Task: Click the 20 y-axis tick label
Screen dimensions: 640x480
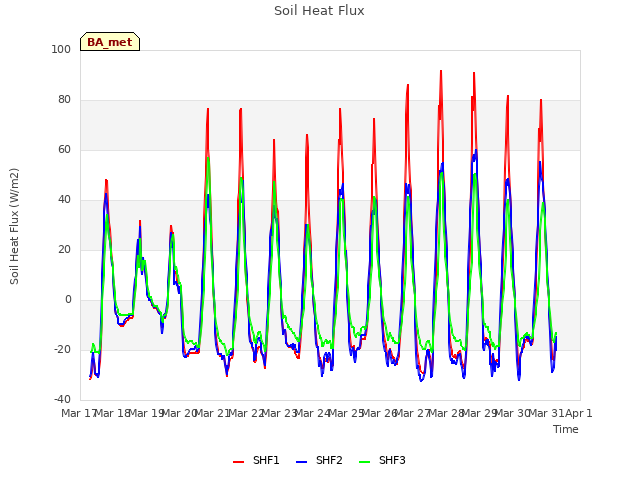Action: click(x=64, y=249)
